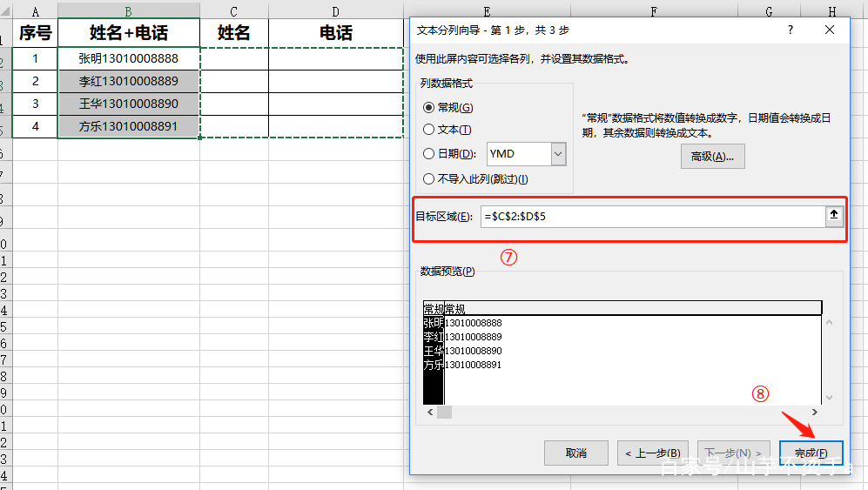
Task: Click the range collapse arrow icon
Action: 834,215
